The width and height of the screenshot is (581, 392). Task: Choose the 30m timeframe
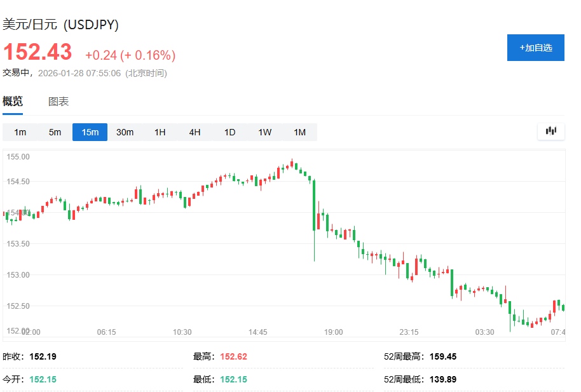coord(125,132)
